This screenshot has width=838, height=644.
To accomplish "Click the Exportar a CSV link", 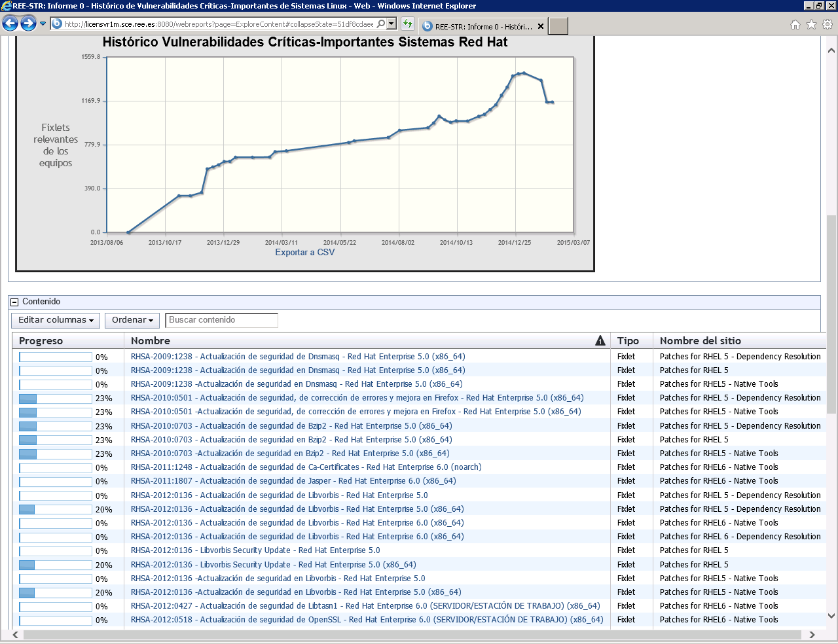I will 305,253.
